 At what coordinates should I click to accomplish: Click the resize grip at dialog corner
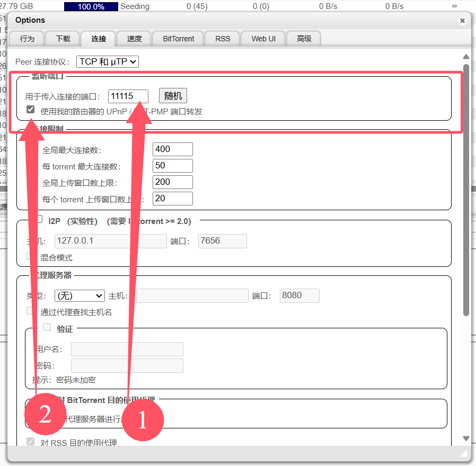464,454
